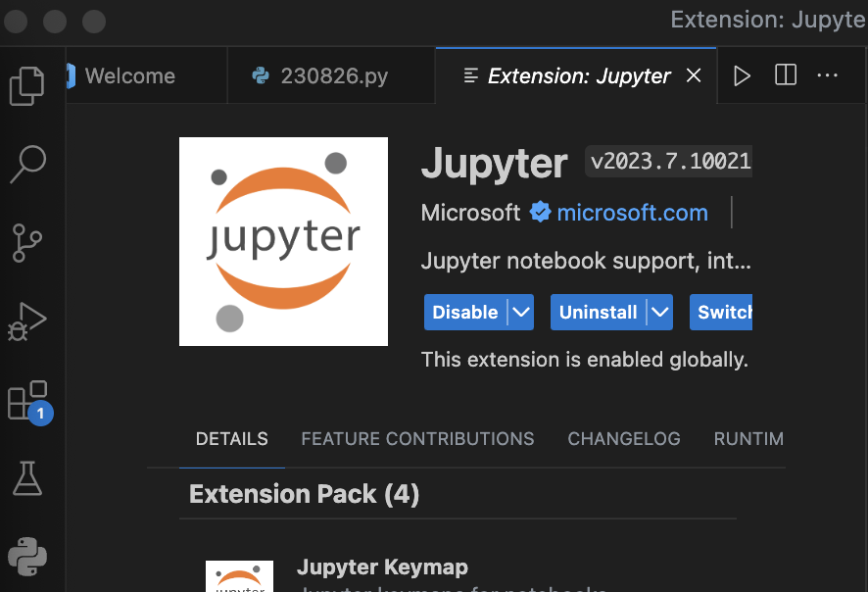The image size is (868, 592).
Task: Open the Jupyter Keymap extension entry
Action: pos(382,567)
